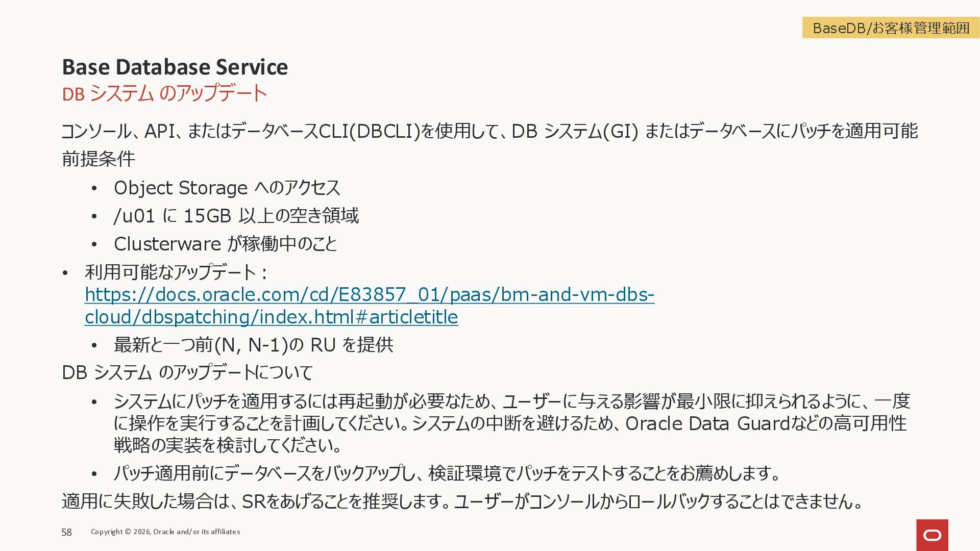The image size is (980, 551).
Task: Click the 戦略の実装を検討してください line
Action: tap(227, 445)
